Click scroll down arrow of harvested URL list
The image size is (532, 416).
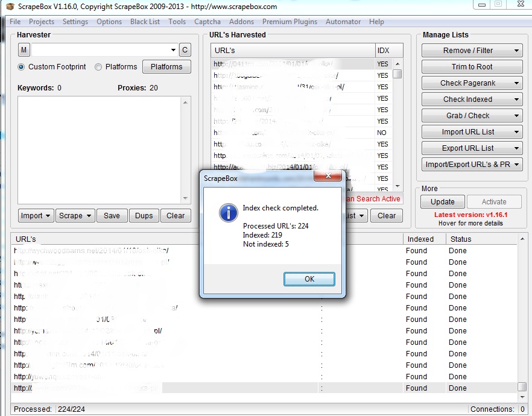pos(397,186)
